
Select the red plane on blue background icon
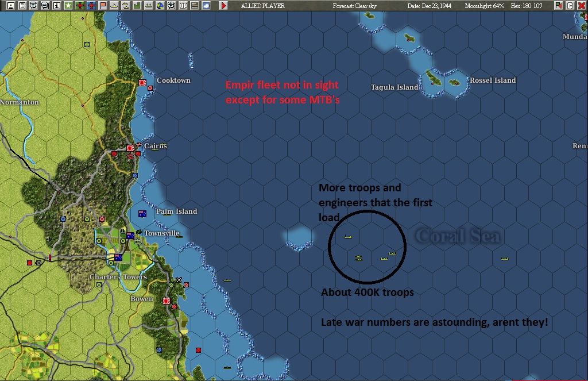click(91, 6)
